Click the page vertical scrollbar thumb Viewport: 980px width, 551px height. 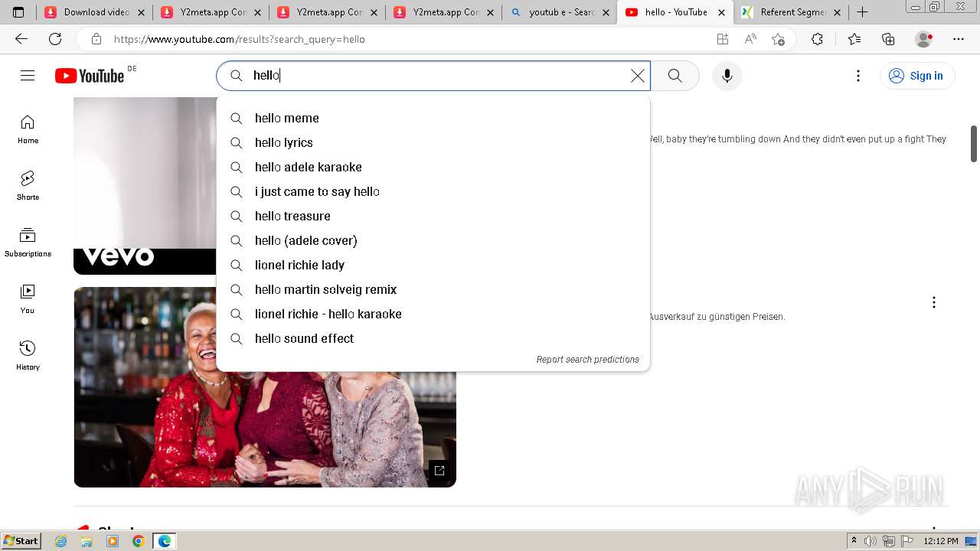pos(974,144)
